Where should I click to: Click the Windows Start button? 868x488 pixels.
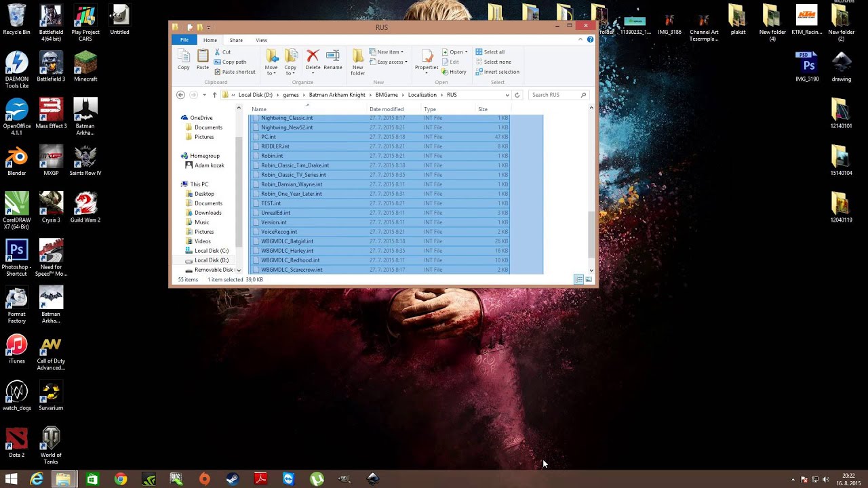[12, 479]
